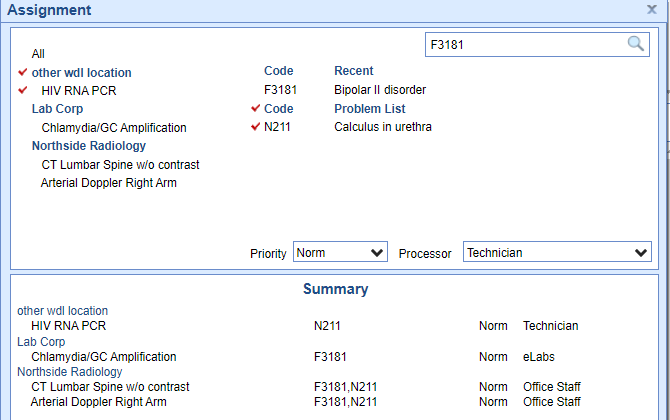Image resolution: width=670 pixels, height=420 pixels.
Task: Click Arterial Doppler Right Arm summary row
Action: click(98, 402)
